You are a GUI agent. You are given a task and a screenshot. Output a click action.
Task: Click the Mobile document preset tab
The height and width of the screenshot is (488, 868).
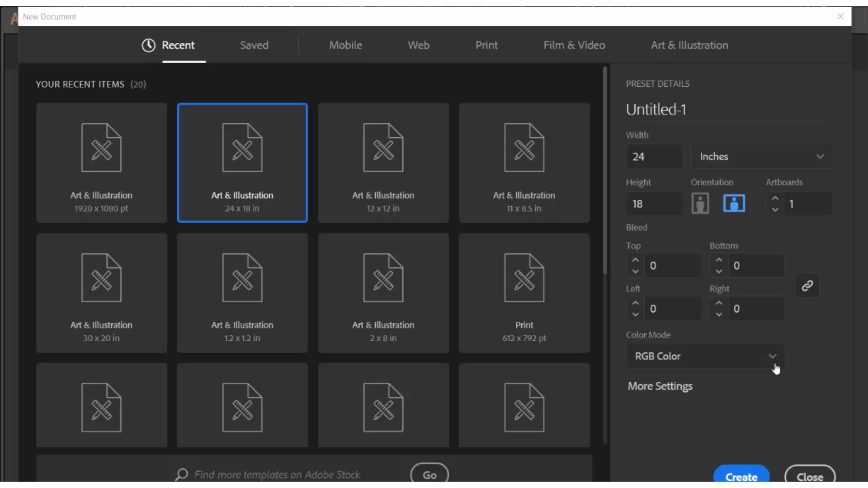pos(346,45)
